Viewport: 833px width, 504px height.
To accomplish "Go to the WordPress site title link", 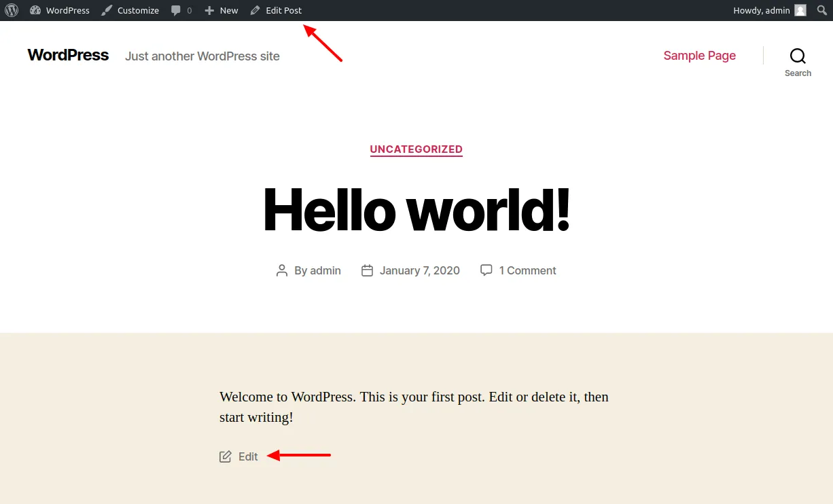I will click(68, 55).
